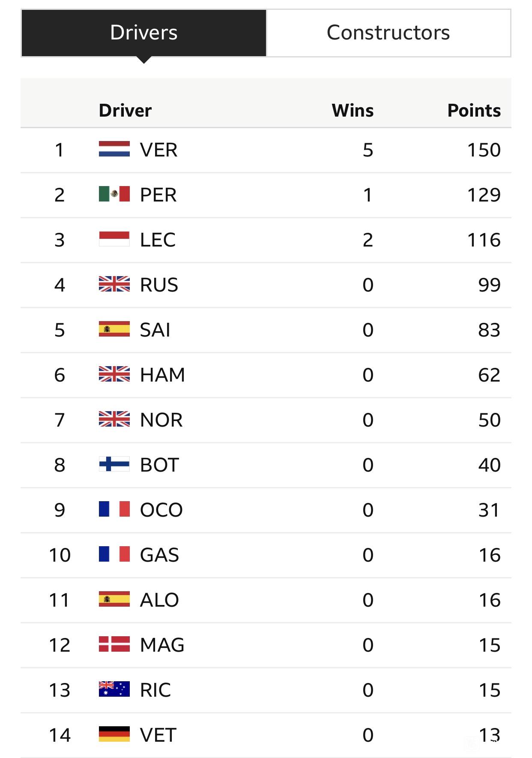
Task: Click the German flag beside VET
Action: tap(114, 734)
